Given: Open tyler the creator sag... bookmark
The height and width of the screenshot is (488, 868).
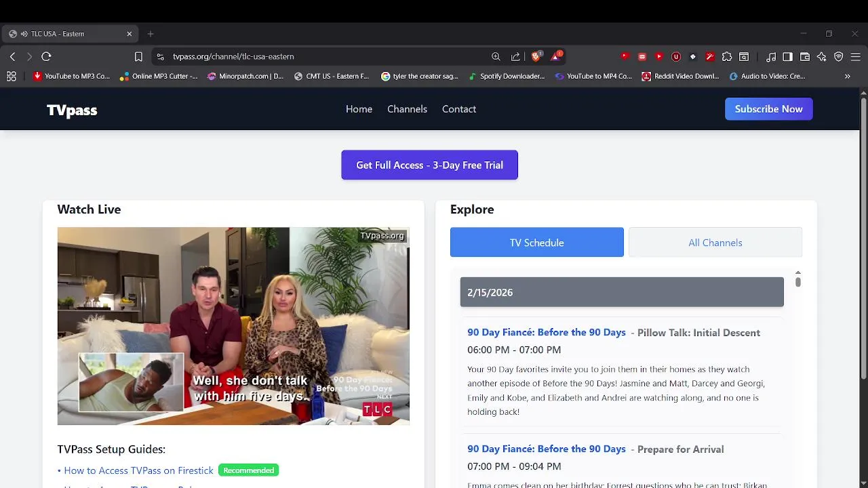Looking at the screenshot, I should (x=420, y=77).
